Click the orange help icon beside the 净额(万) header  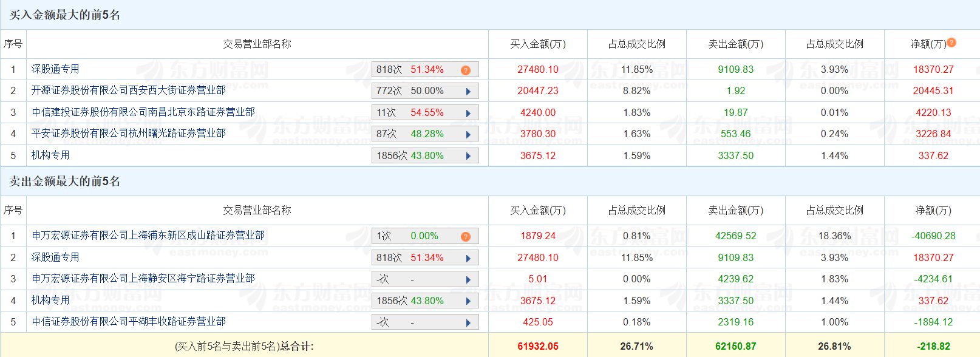coord(951,42)
